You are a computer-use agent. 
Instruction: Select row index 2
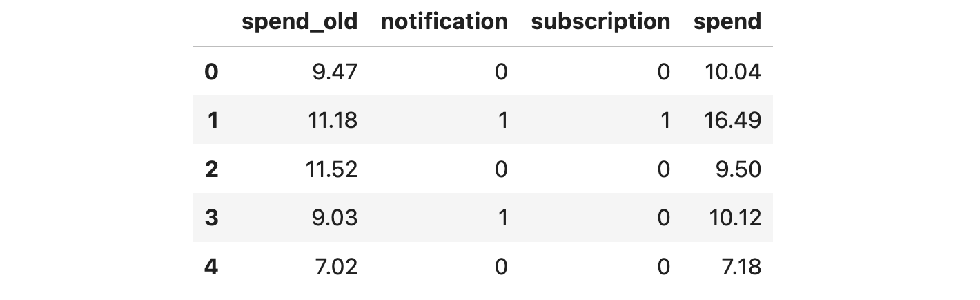pyautogui.click(x=211, y=169)
